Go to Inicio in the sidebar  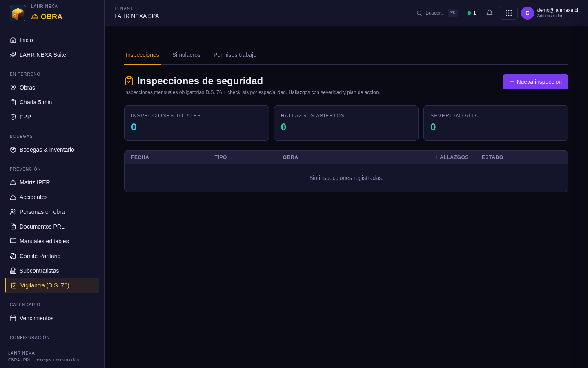[52, 40]
